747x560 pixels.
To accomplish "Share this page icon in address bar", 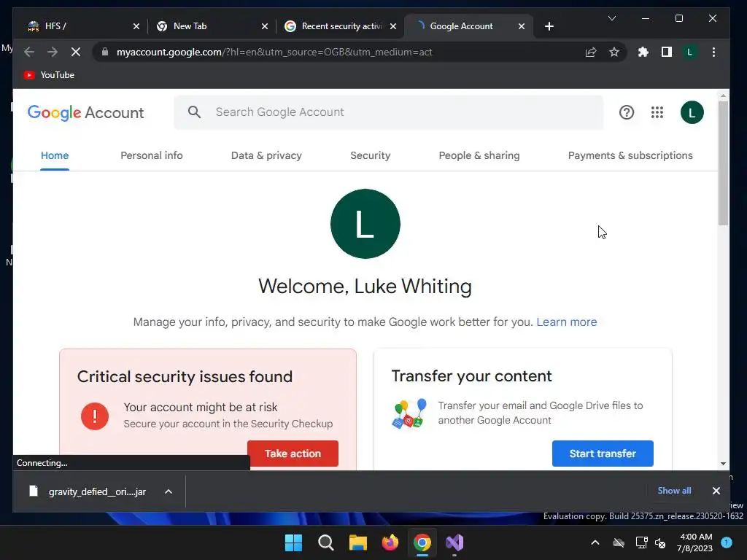I will coord(591,52).
